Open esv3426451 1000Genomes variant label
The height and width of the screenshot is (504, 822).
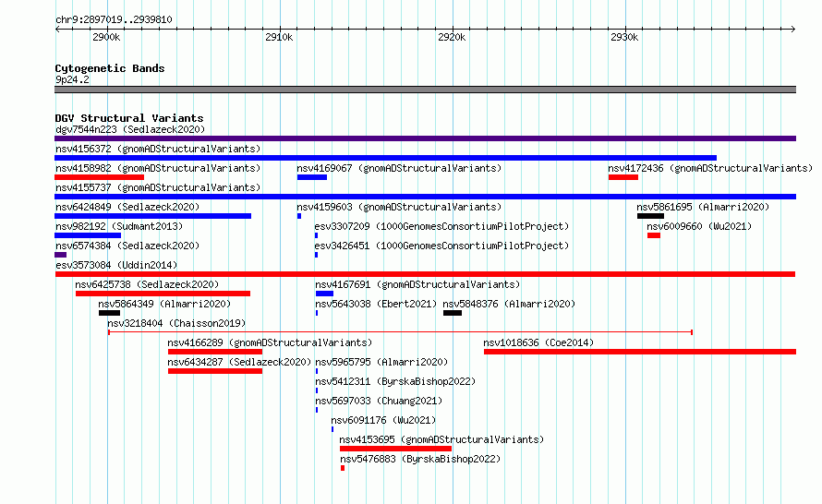[441, 246]
